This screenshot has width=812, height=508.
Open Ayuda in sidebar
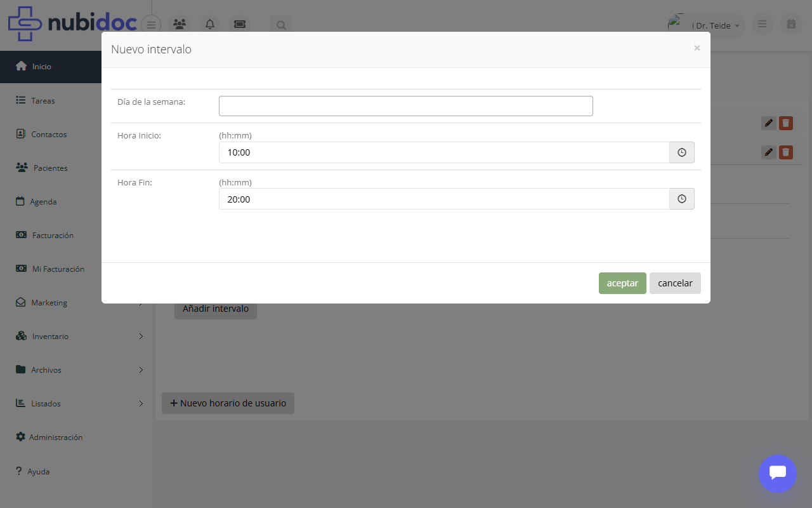tap(76, 471)
